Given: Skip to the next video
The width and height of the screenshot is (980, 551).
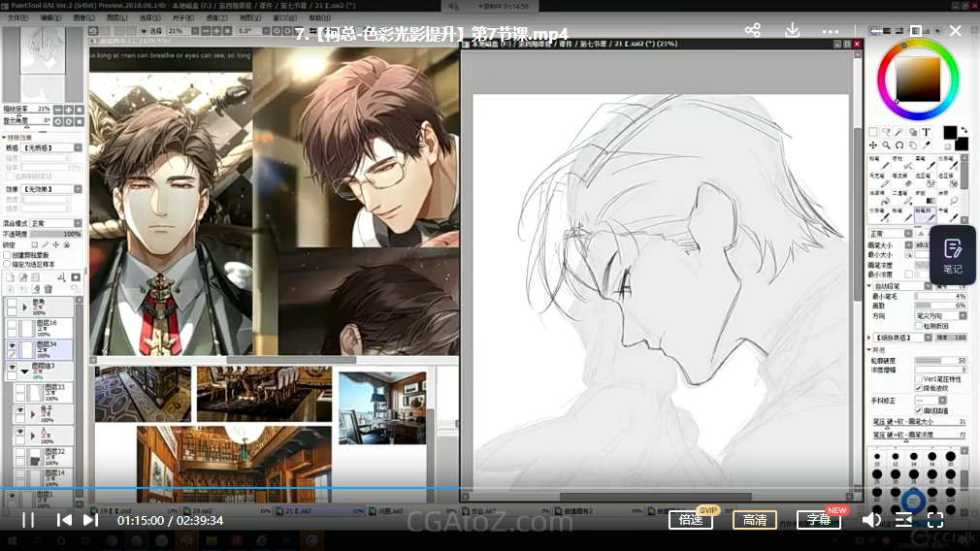Looking at the screenshot, I should pyautogui.click(x=90, y=520).
